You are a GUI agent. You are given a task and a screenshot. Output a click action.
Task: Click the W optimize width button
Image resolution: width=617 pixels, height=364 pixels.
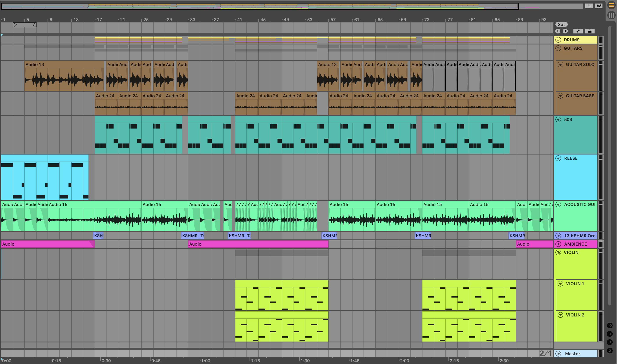tap(599, 6)
